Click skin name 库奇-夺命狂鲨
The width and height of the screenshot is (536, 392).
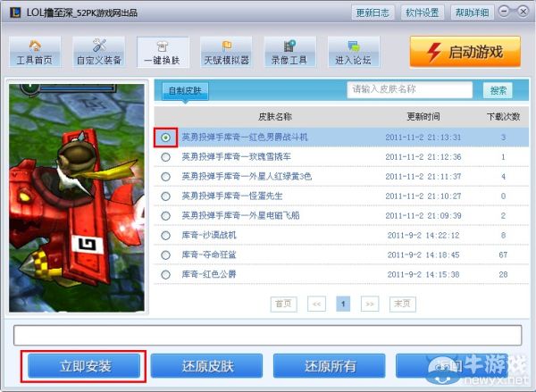click(x=209, y=255)
